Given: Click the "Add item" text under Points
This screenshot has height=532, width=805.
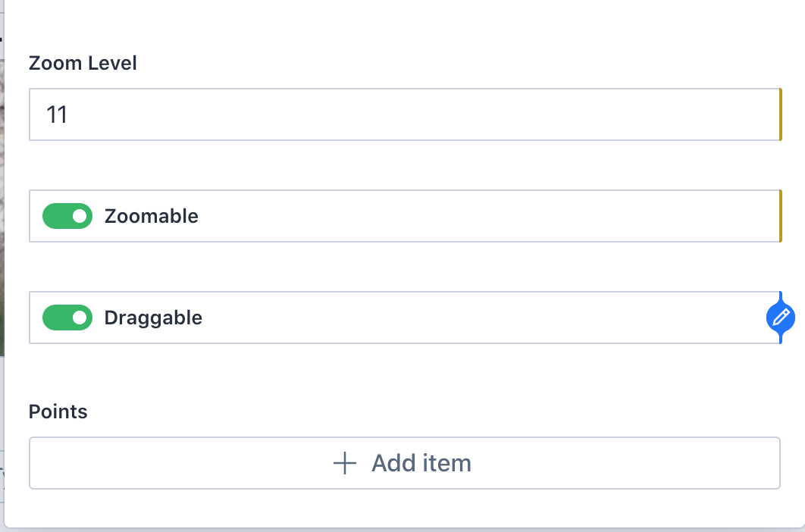Looking at the screenshot, I should (x=421, y=463).
